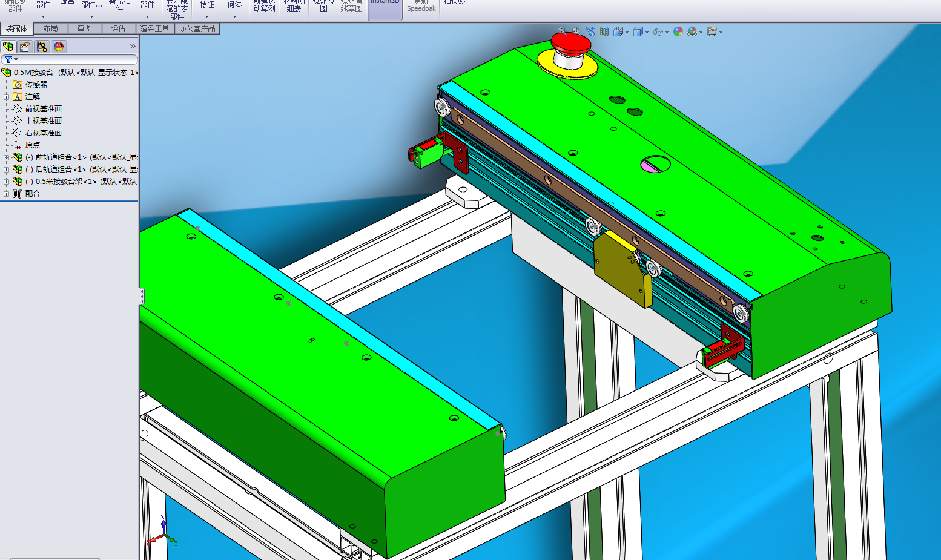Open the 渲染工具 tab

155,28
